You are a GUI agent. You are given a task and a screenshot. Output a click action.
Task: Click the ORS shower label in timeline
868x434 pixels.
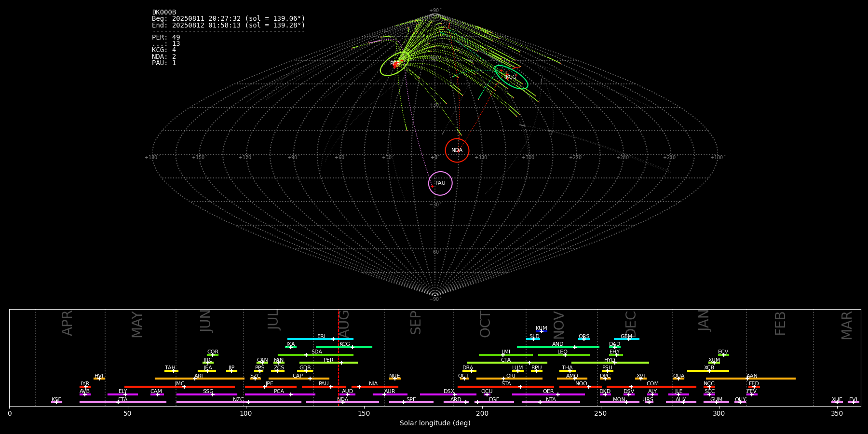point(584,336)
